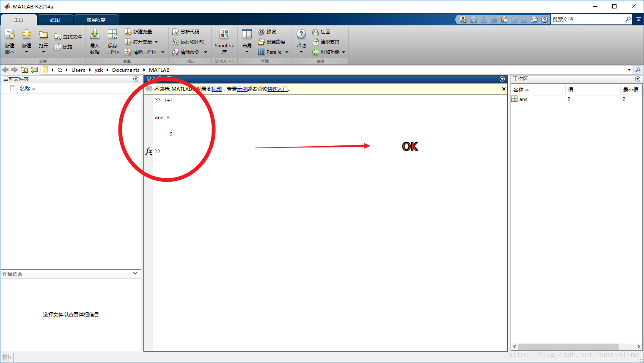
Task: Click the yzk folder in the path
Action: click(x=99, y=70)
